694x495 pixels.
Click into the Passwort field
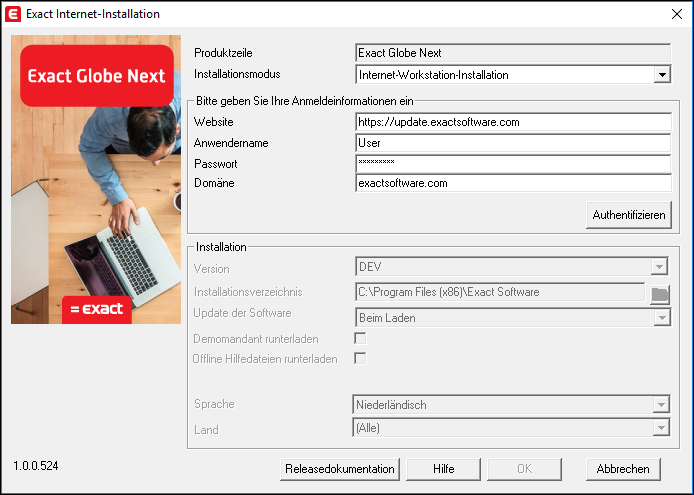click(513, 164)
